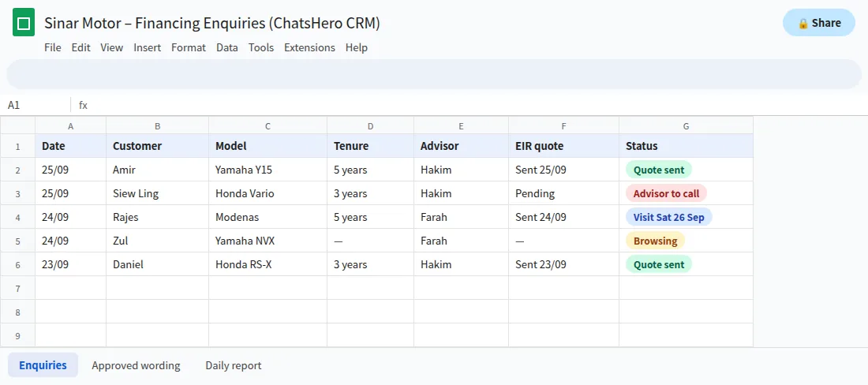Image resolution: width=868 pixels, height=385 pixels.
Task: Open the Extensions menu
Action: (309, 47)
